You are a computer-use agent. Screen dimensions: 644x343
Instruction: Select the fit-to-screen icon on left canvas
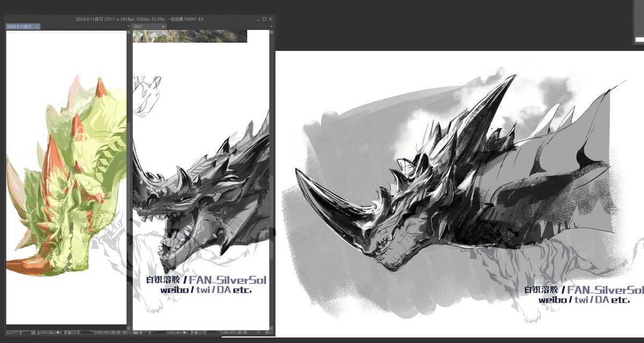point(58,333)
